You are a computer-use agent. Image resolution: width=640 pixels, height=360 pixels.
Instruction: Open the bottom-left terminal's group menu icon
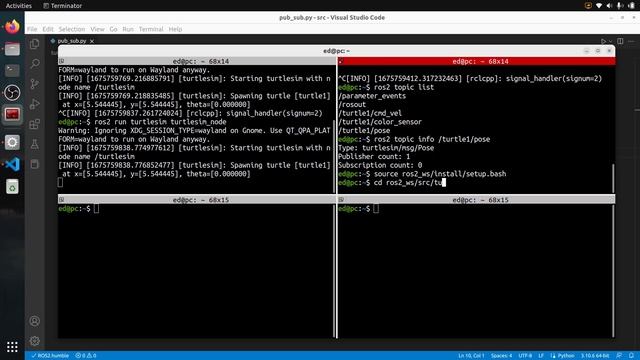(62, 200)
